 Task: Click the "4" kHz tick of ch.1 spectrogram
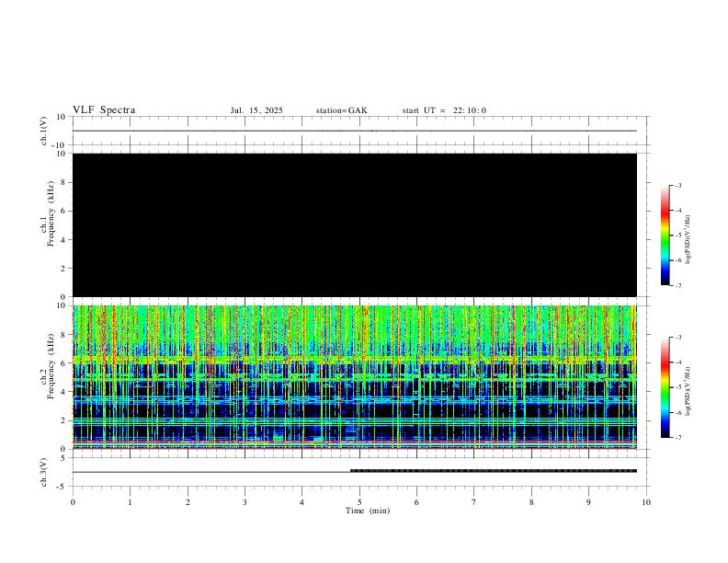click(64, 240)
